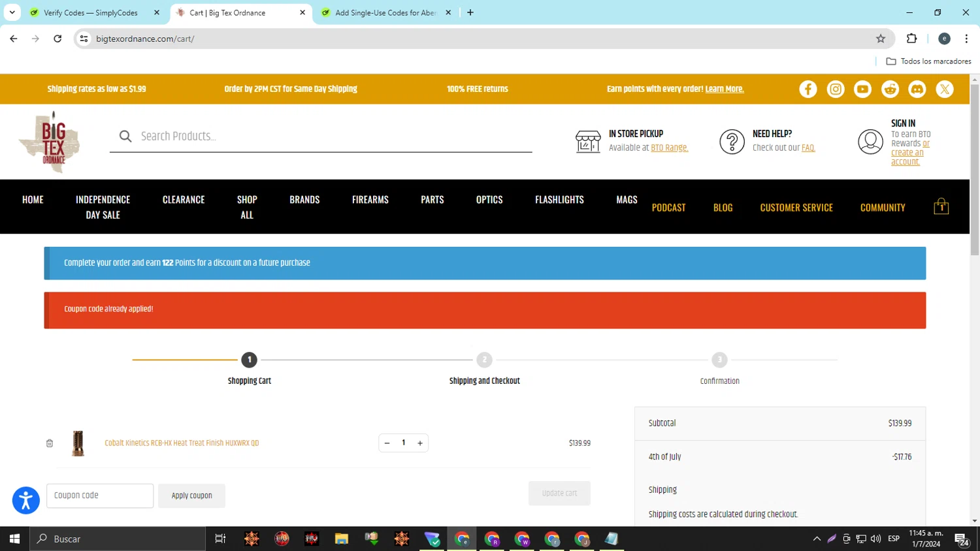Viewport: 980px width, 551px height.
Task: Open the Independence Day Sale menu
Action: [103, 207]
